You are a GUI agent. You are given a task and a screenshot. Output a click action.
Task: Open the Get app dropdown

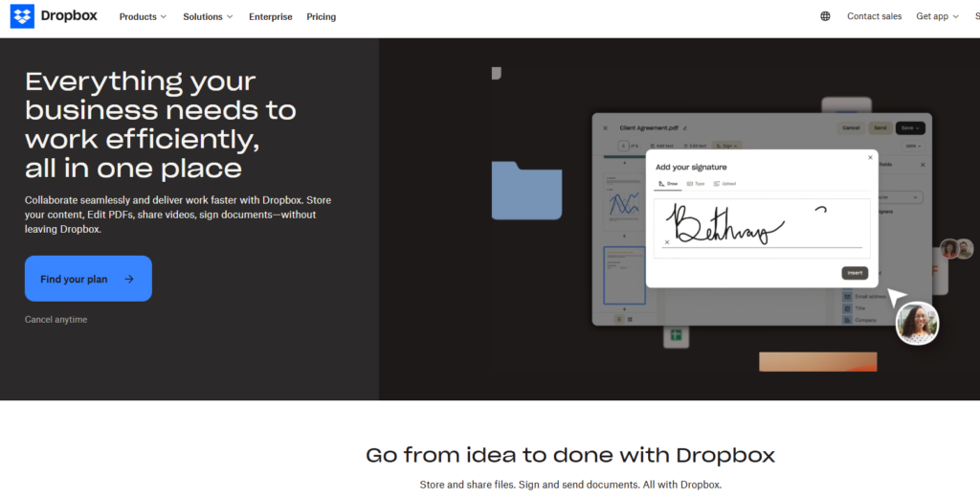tap(937, 16)
